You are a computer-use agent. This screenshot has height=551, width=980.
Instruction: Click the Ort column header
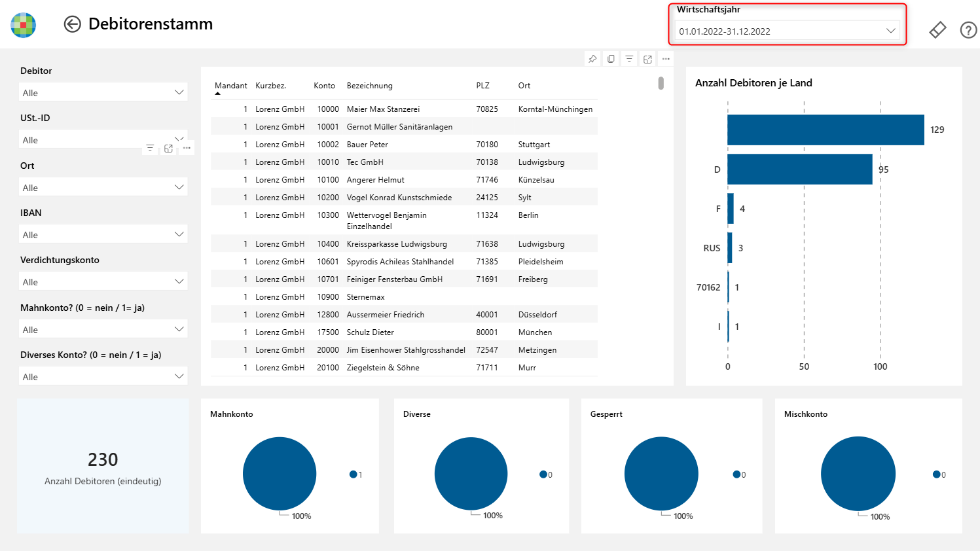tap(524, 86)
